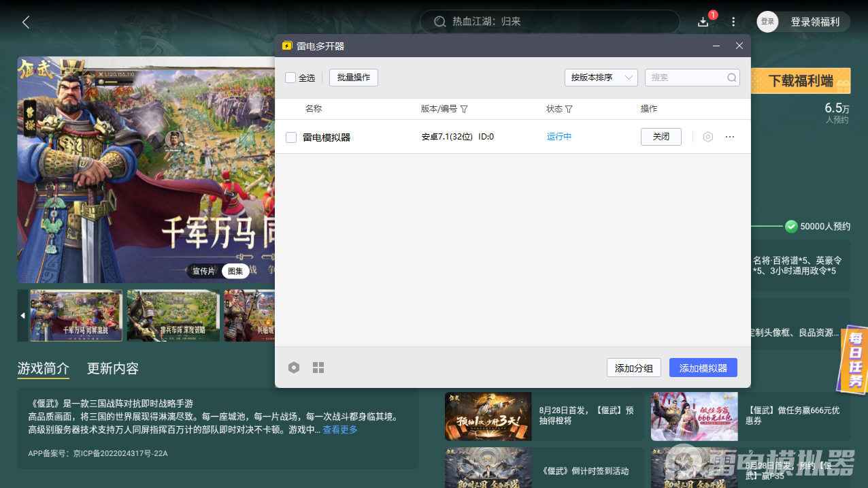Click the 千军万马 thumbnail in the gallery strip

tap(76, 315)
